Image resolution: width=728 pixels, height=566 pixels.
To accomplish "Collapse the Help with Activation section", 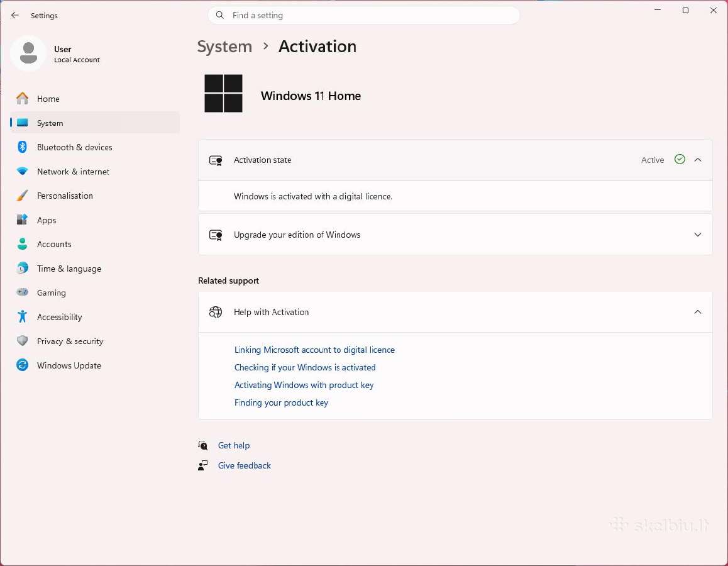I will (697, 312).
